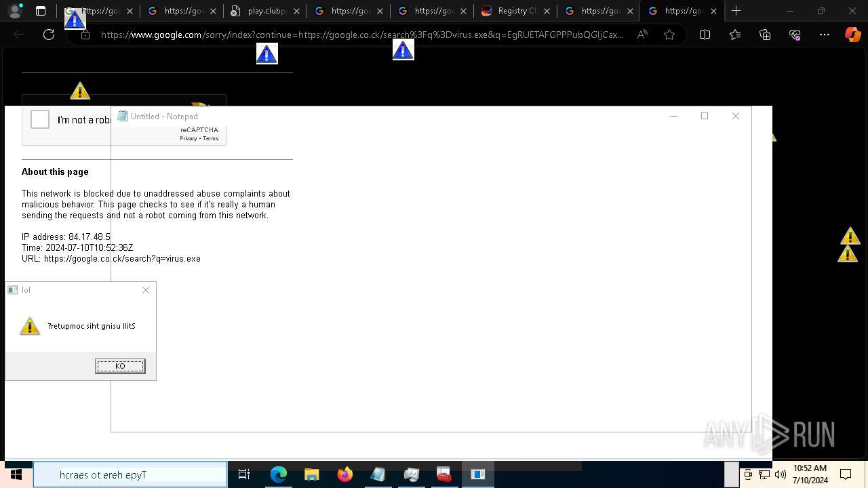Open Tab actions menu button

pos(41,11)
